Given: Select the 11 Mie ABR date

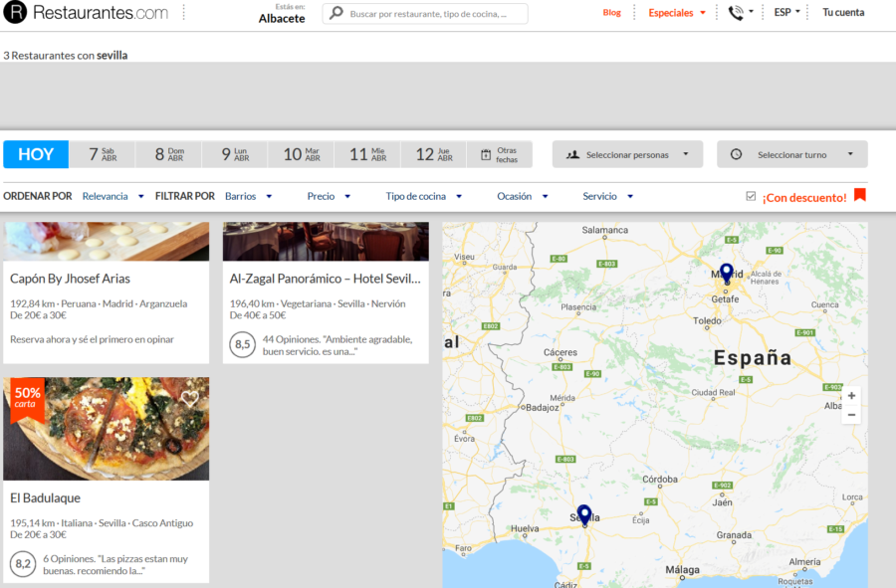Looking at the screenshot, I should point(367,154).
